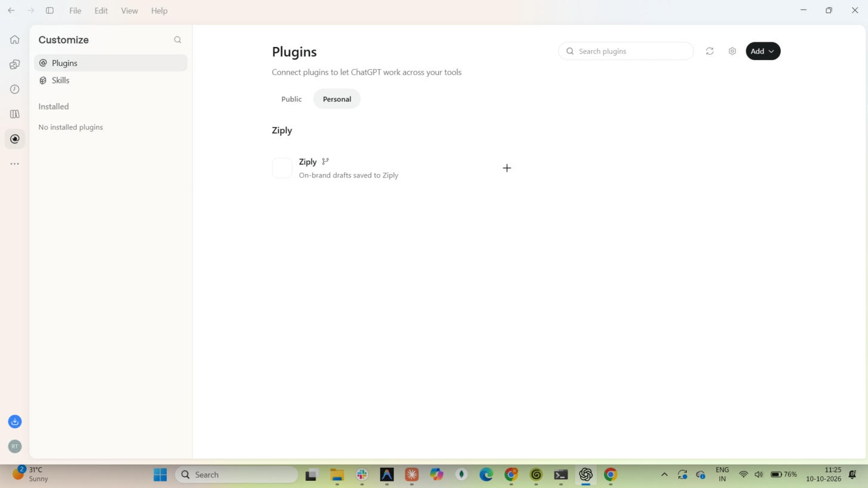Screen dimensions: 868x488
Task: Open the File menu
Action: point(75,11)
